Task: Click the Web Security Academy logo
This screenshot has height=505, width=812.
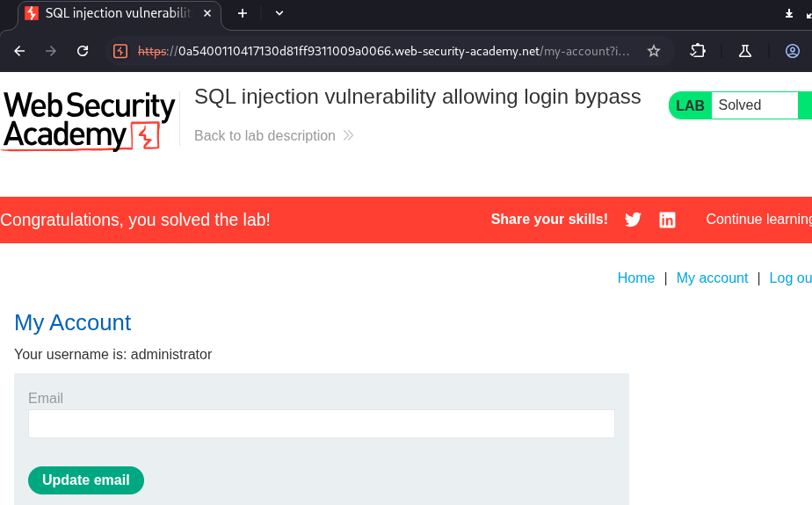Action: tap(90, 120)
